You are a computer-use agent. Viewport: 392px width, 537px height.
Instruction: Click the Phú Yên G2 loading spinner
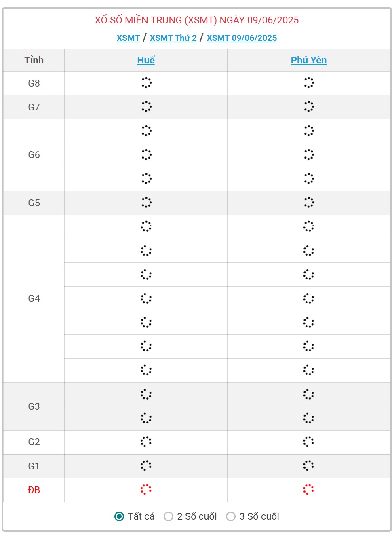point(308,442)
